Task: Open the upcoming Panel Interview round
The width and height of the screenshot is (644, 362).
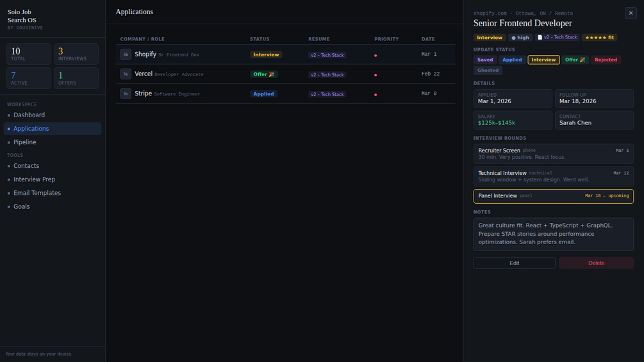Action: 553,196
